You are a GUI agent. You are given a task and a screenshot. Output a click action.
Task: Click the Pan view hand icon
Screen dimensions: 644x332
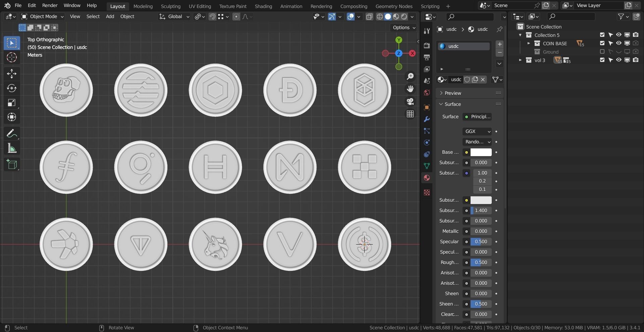410,89
